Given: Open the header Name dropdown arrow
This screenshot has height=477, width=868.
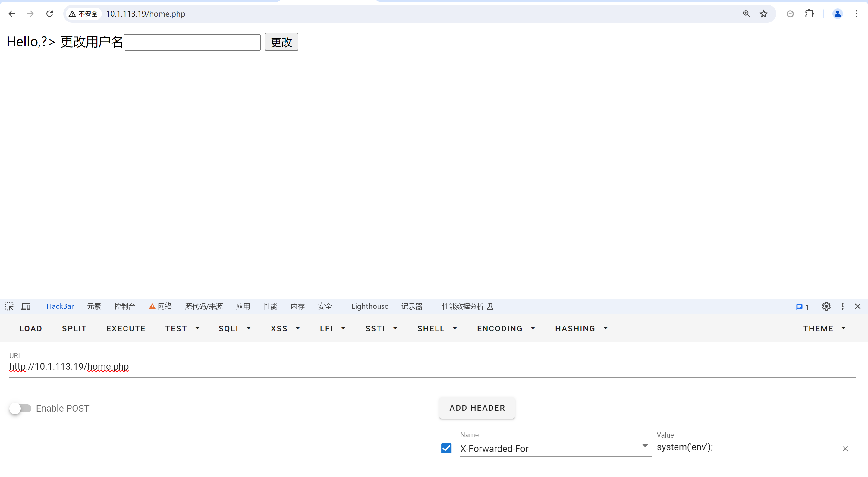Looking at the screenshot, I should pos(645,446).
